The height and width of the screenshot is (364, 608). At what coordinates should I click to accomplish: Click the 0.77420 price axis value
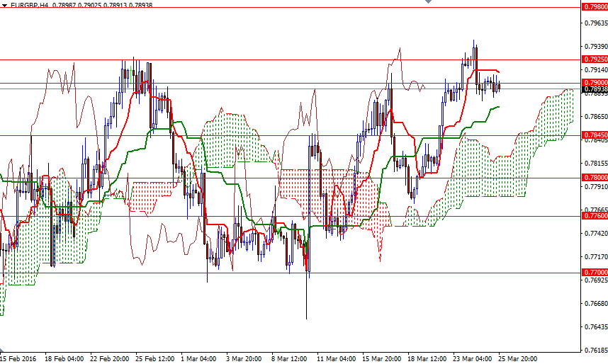tap(596, 234)
